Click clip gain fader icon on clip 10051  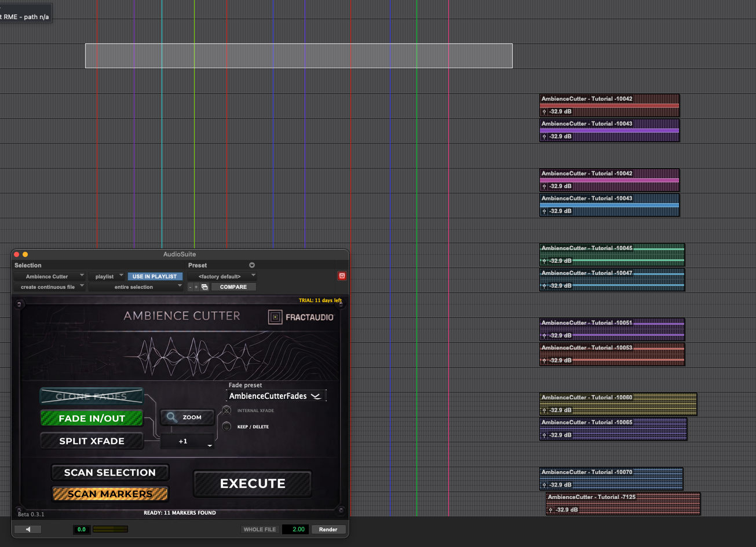click(x=544, y=336)
